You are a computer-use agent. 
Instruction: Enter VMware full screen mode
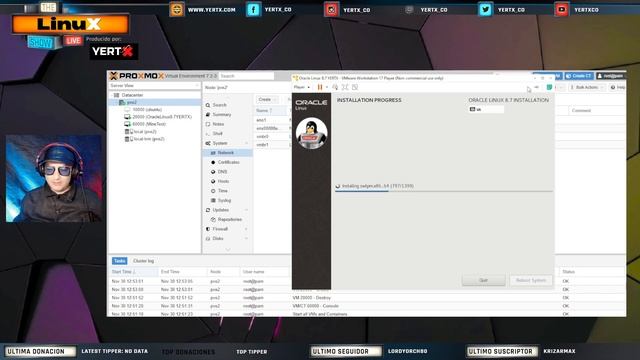point(345,87)
